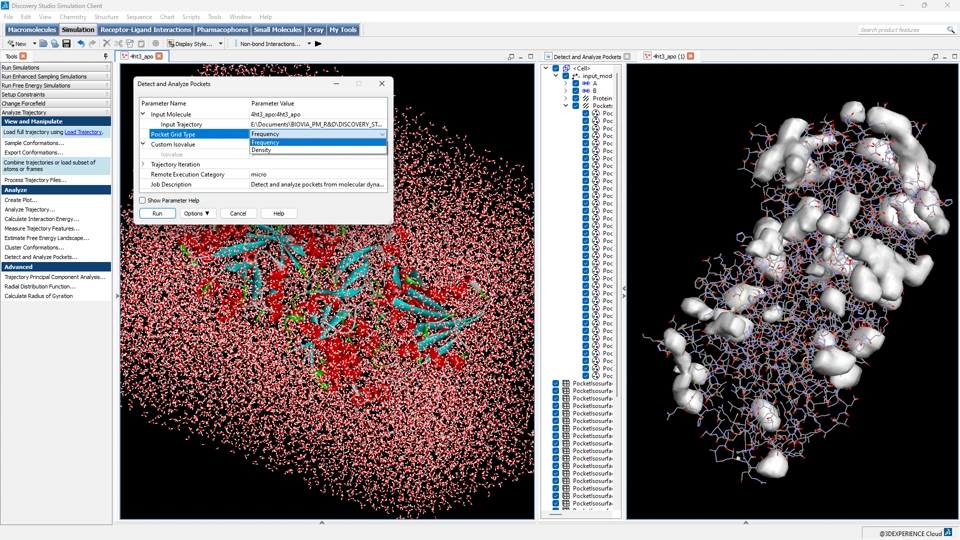Switch to Receptor-Ligand Interactions tab
Image resolution: width=960 pixels, height=540 pixels.
click(x=146, y=29)
